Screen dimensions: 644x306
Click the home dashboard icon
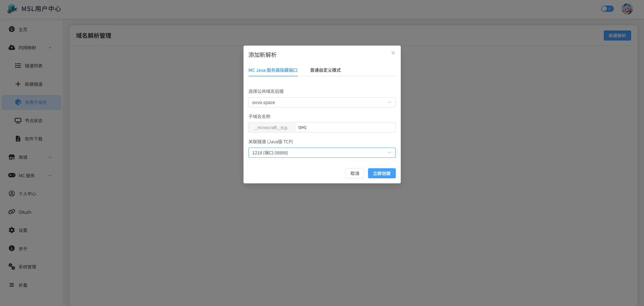12,29
